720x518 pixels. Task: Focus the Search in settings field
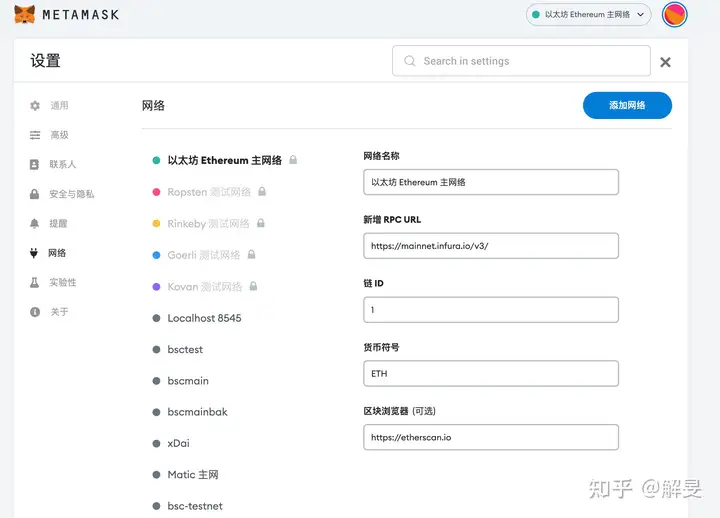click(521, 61)
